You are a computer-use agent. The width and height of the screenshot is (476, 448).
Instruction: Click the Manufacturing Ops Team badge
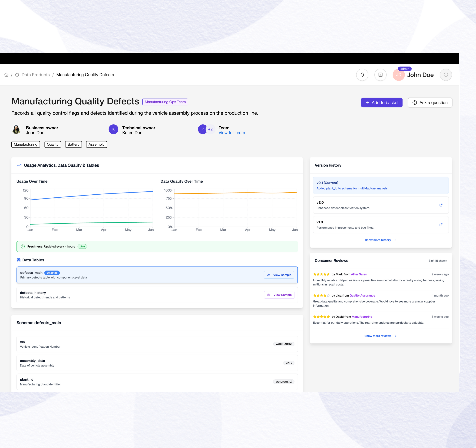coord(165,102)
